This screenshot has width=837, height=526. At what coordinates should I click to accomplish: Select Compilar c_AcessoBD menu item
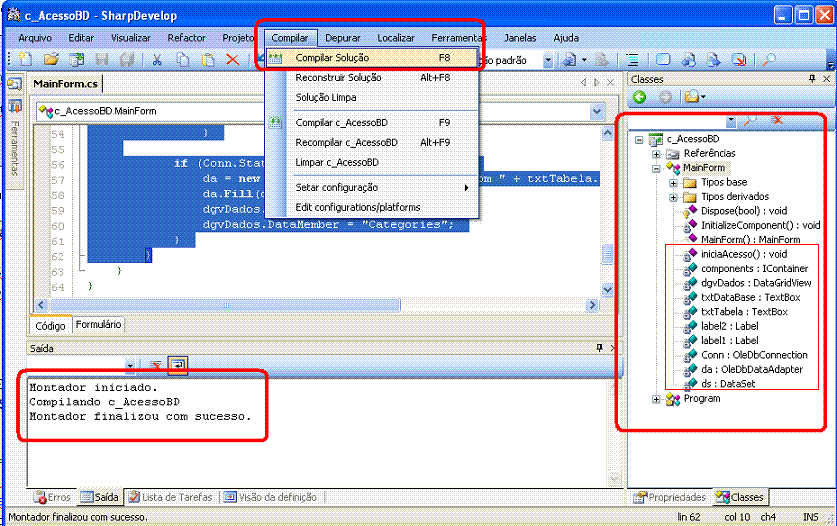coord(372,122)
